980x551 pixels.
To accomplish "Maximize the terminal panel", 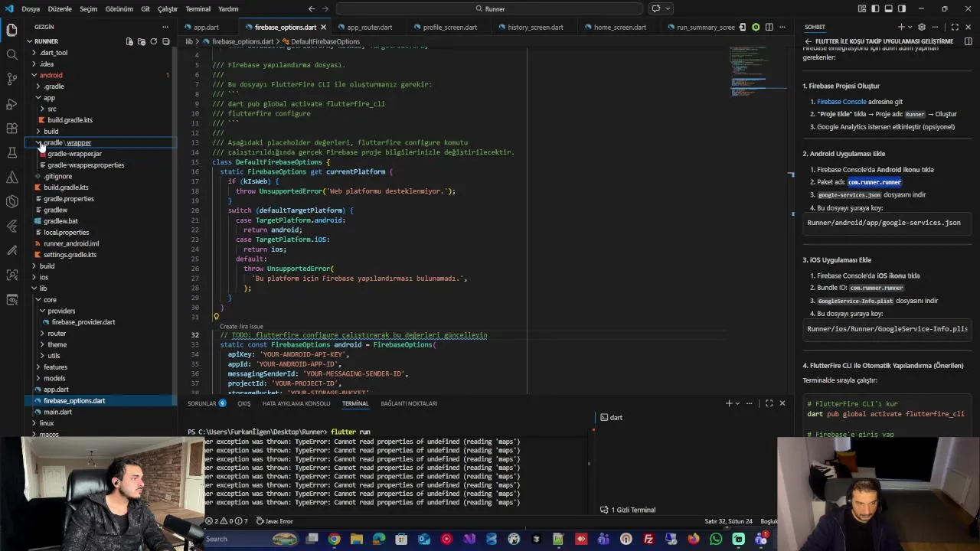I will tap(769, 403).
